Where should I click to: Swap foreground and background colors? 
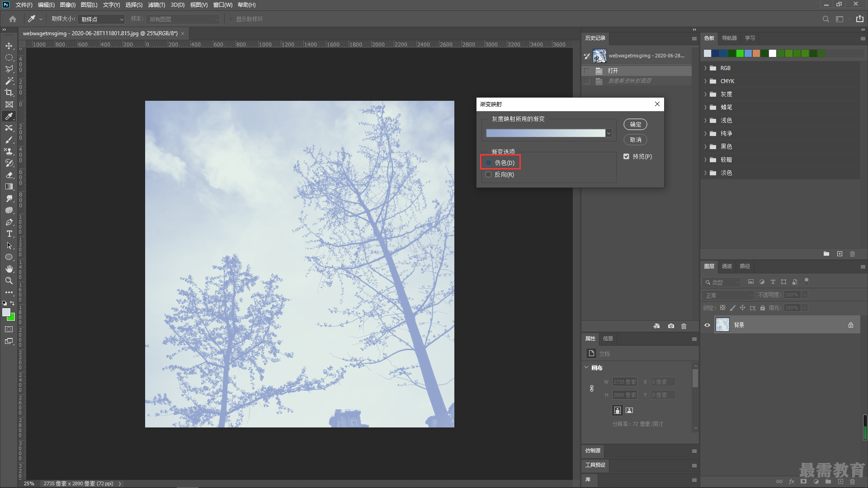coord(13,303)
